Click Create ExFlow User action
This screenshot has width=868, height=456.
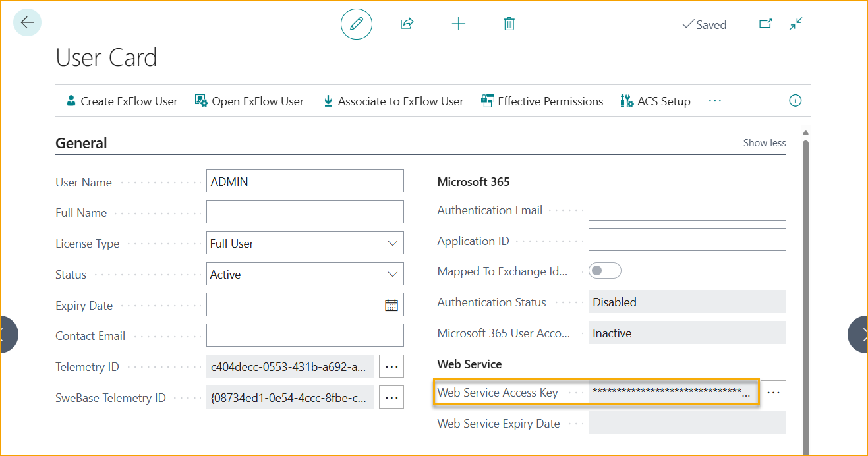coord(122,101)
